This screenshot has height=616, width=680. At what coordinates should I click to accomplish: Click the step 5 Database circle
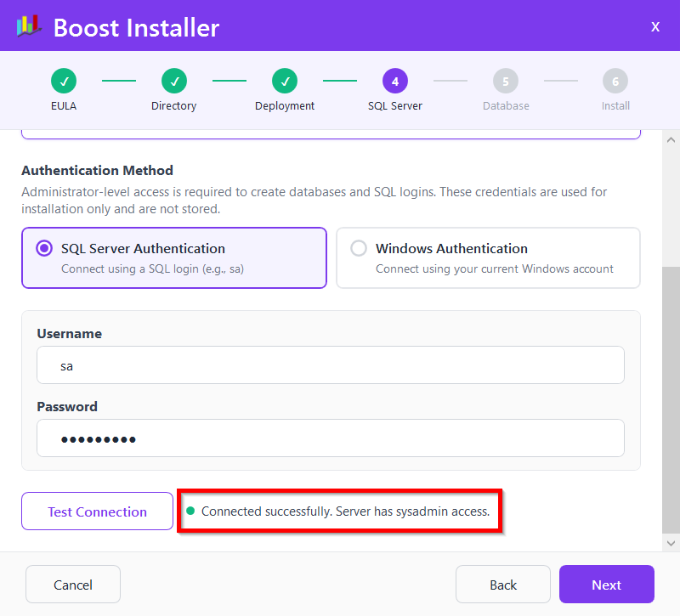tap(506, 81)
